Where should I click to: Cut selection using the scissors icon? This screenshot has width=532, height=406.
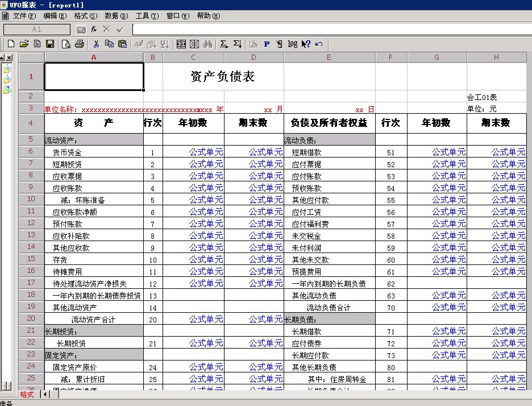(x=97, y=44)
